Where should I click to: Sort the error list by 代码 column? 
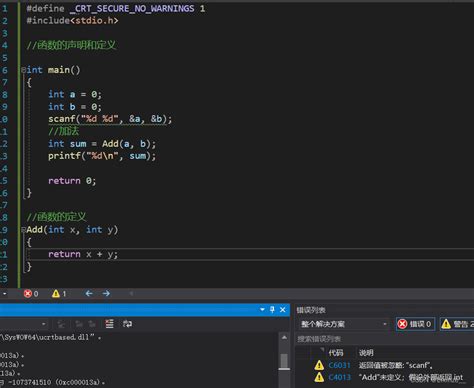coord(336,353)
